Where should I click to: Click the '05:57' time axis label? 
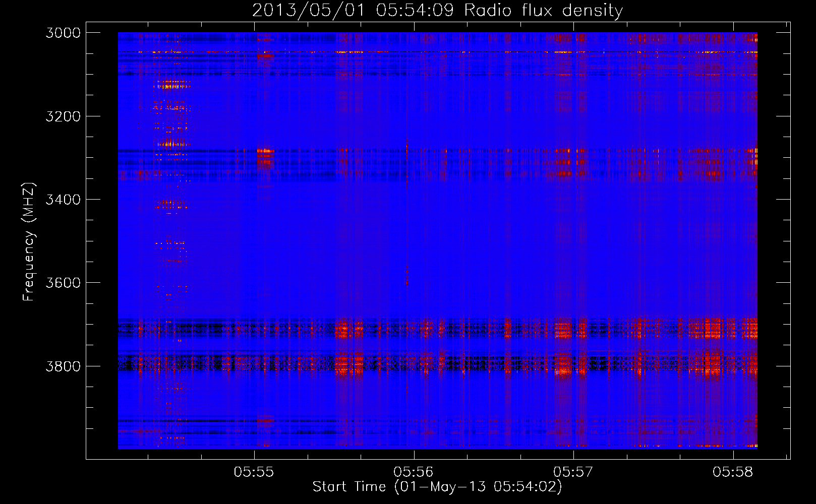573,472
